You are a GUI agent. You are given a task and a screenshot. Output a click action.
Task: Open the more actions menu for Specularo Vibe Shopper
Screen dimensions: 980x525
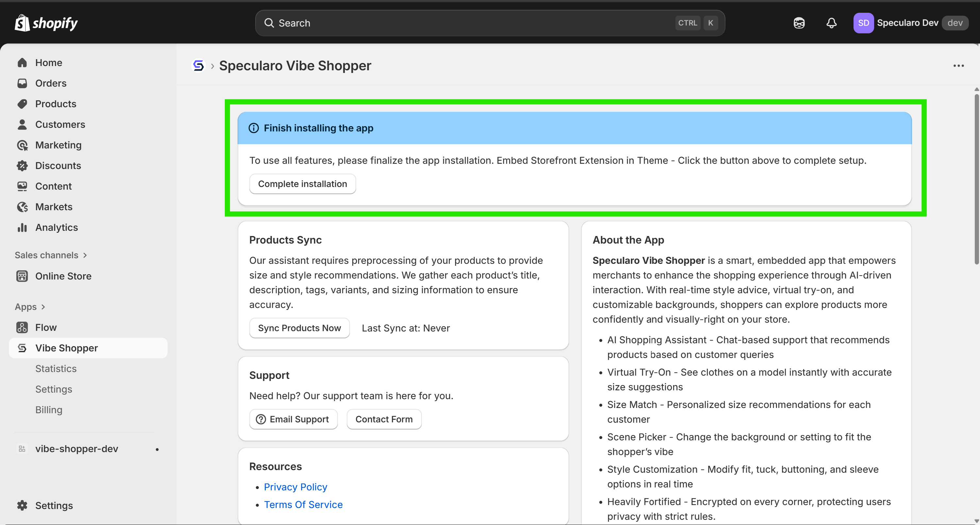[x=959, y=65]
